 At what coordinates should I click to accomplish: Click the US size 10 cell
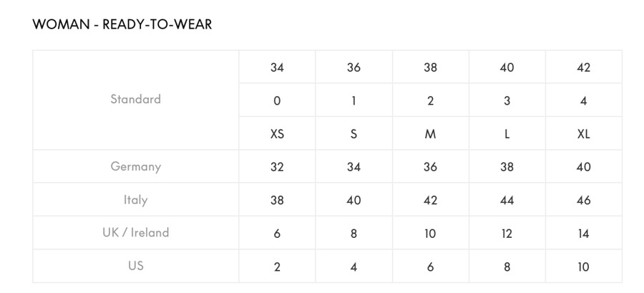[x=583, y=266]
